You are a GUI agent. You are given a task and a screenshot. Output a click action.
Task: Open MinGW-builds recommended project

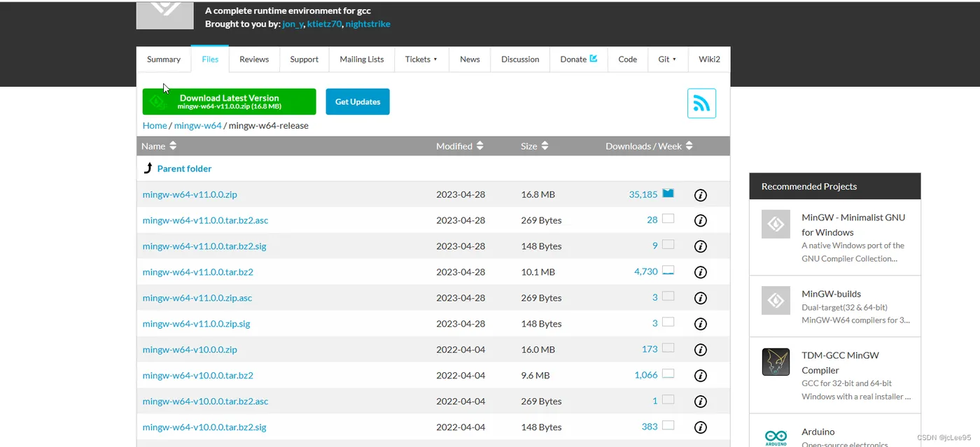pyautogui.click(x=831, y=294)
